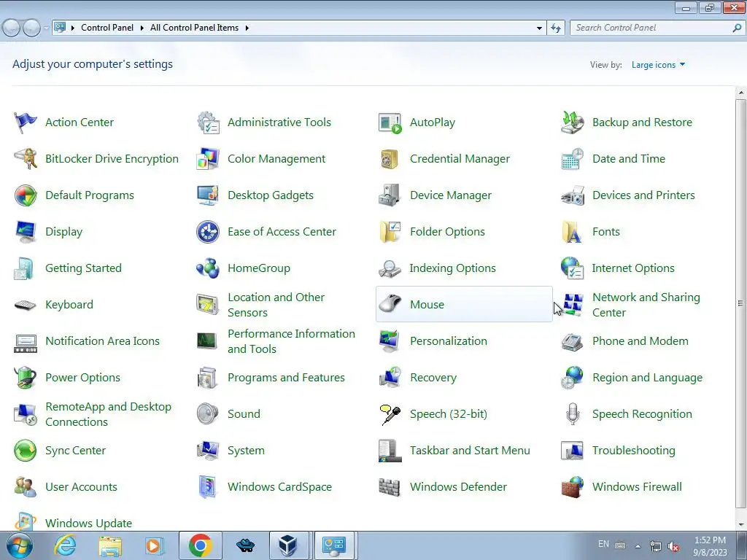
Task: Open the Windows Update link
Action: 88,523
